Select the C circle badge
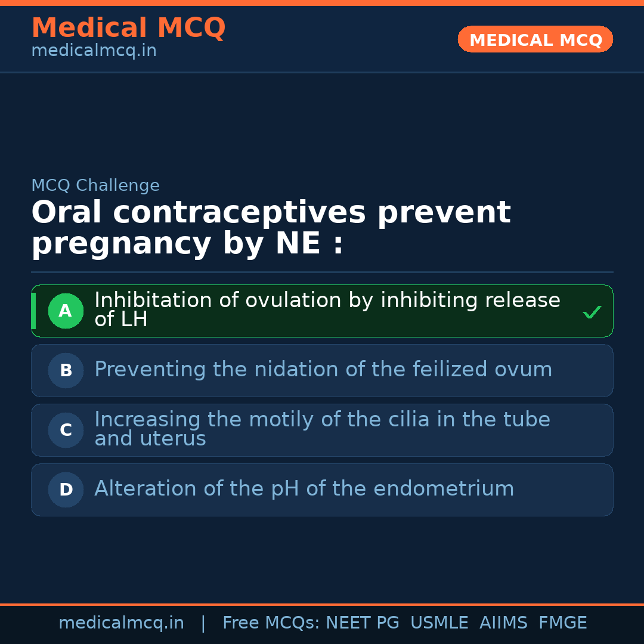 coord(66,430)
